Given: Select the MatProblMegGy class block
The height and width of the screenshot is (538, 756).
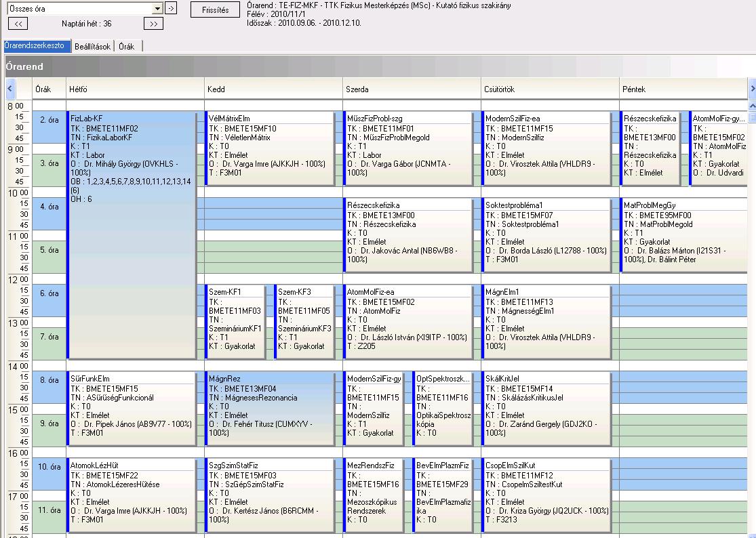Looking at the screenshot, I should 684,236.
